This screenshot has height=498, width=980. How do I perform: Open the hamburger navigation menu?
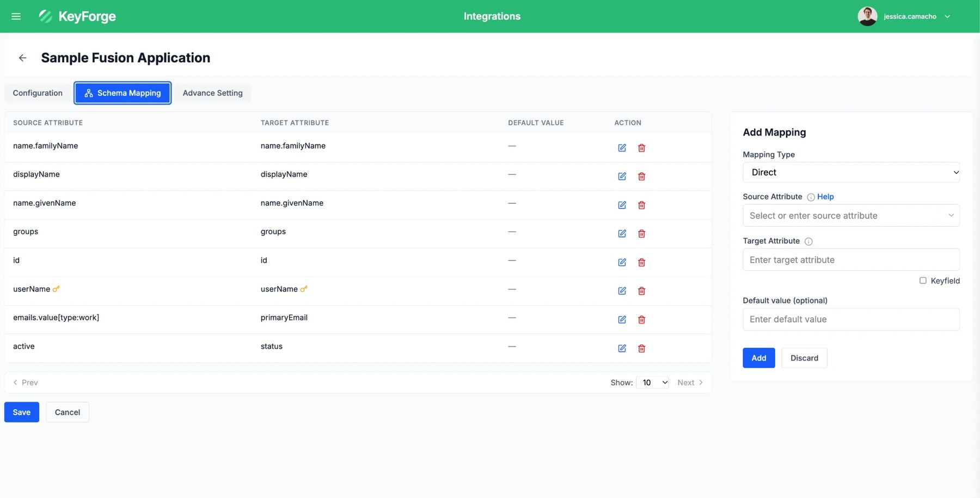point(16,16)
